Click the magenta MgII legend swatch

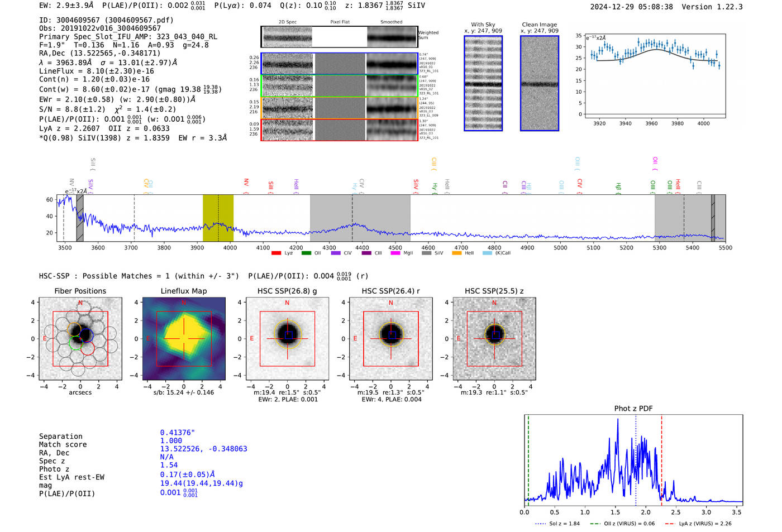click(395, 253)
